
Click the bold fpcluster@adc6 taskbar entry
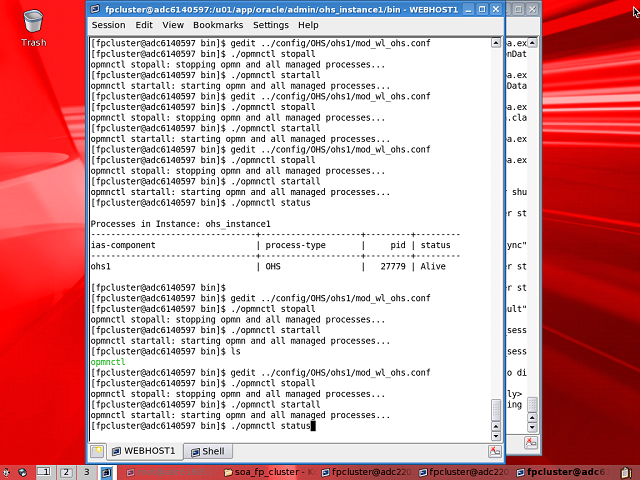pyautogui.click(x=562, y=472)
